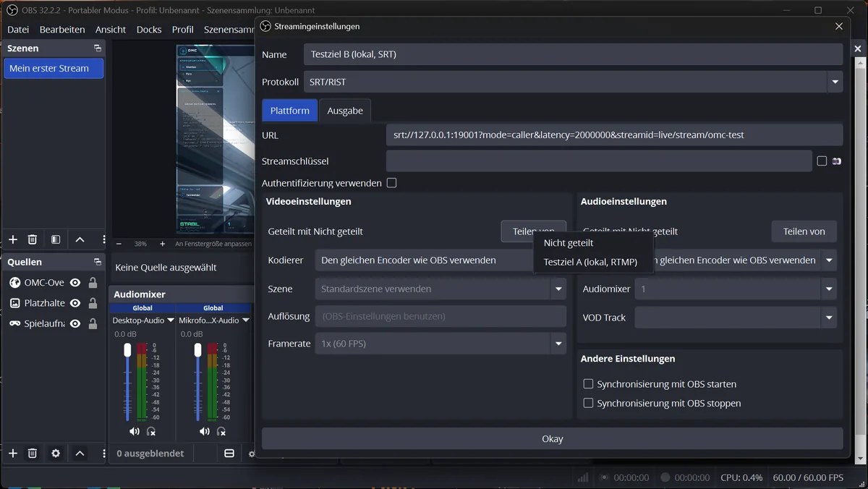Click into the Name field Testziel B
The height and width of the screenshot is (489, 868).
574,54
